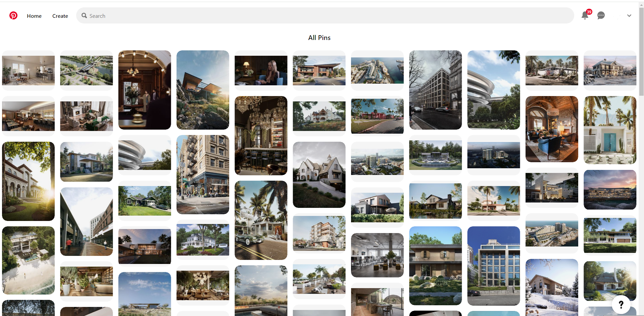Focus the Search input field

click(325, 15)
